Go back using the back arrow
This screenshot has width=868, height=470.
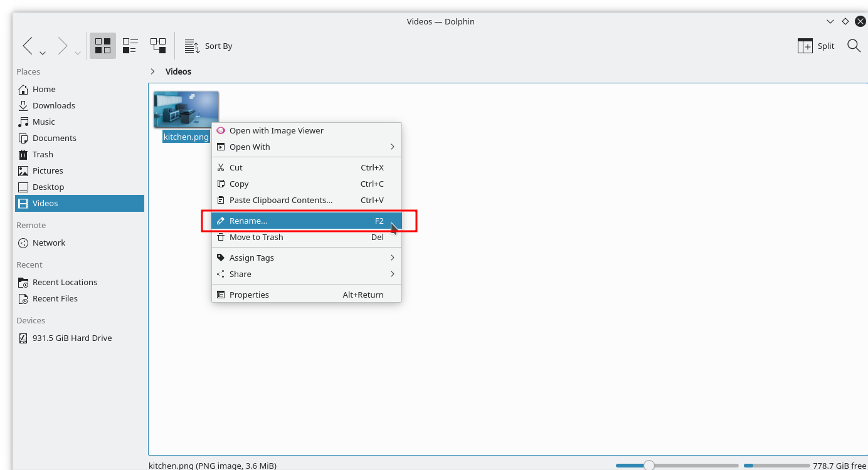pos(26,45)
